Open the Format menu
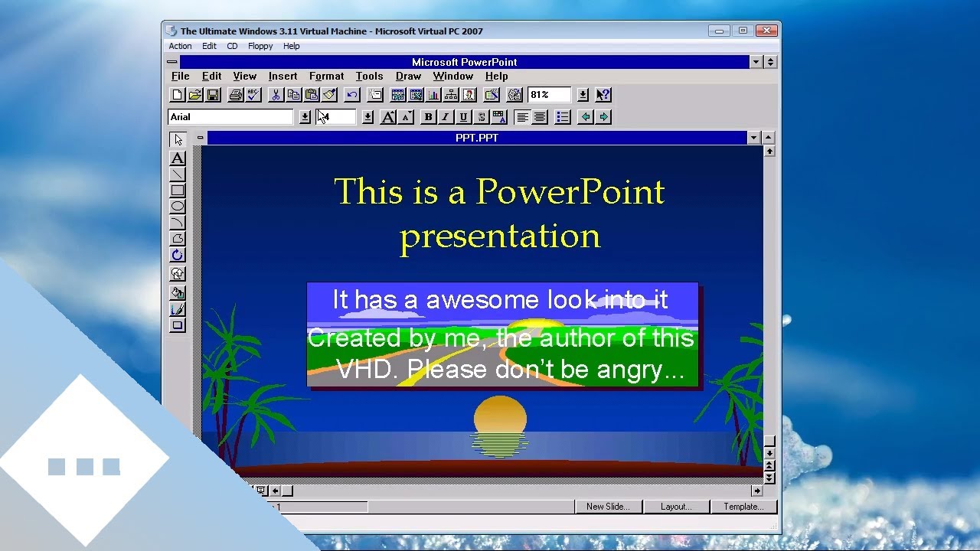 pyautogui.click(x=326, y=77)
